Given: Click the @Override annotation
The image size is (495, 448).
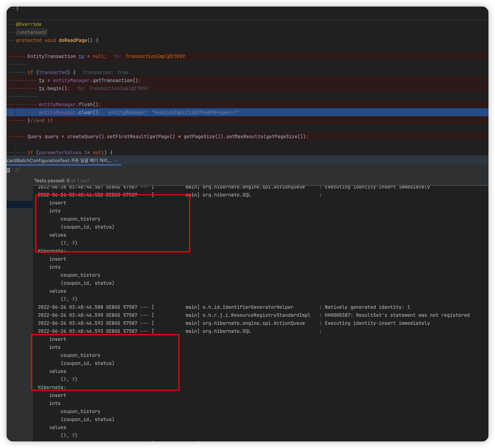Looking at the screenshot, I should [29, 24].
